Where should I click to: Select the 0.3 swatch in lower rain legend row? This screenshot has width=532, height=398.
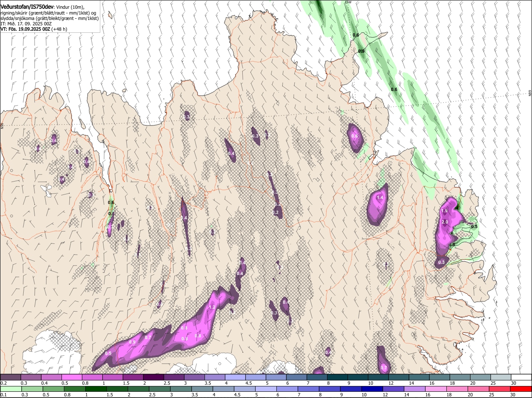tap(32, 389)
